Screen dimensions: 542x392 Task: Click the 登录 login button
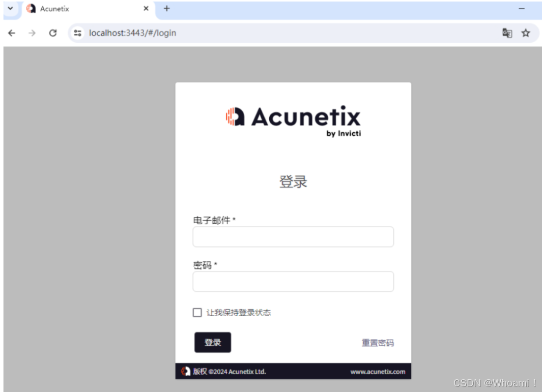[213, 342]
